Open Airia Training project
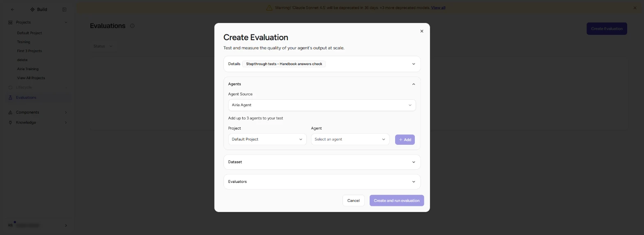Screen dimensions: 644x235 pyautogui.click(x=28, y=69)
